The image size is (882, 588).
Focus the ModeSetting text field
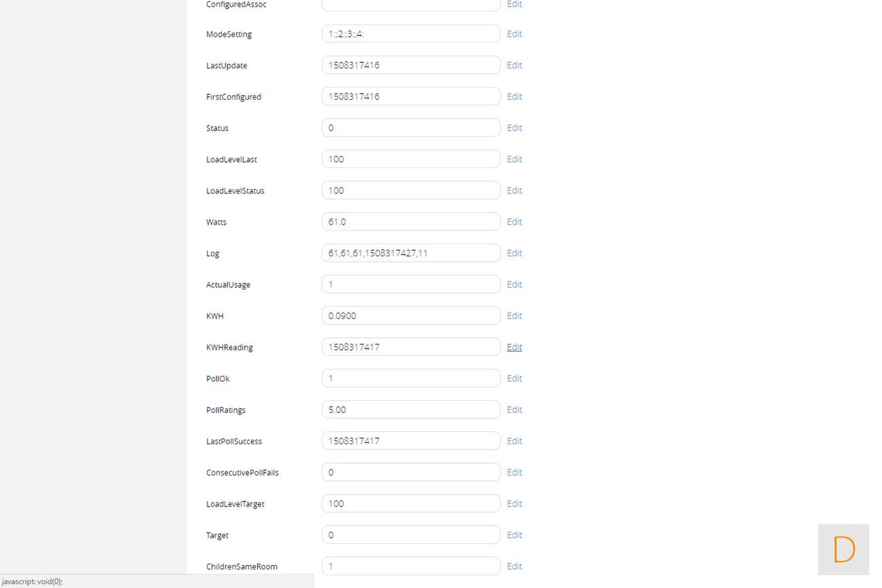(410, 34)
